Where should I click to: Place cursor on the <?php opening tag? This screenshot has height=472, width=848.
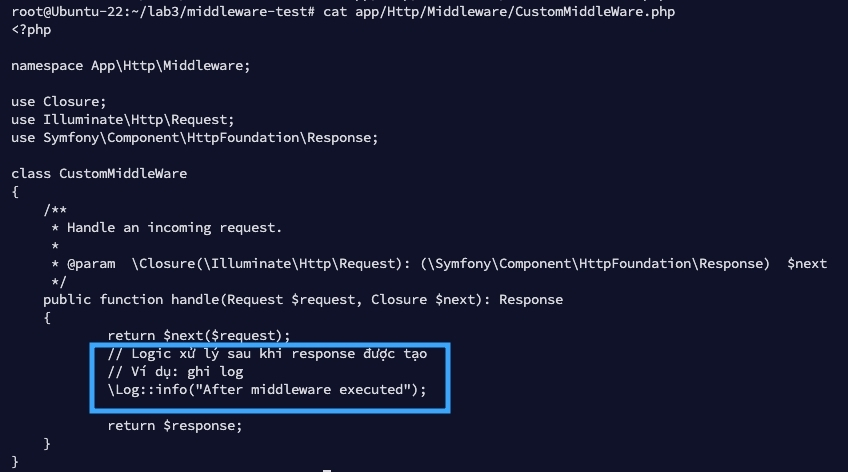point(31,30)
